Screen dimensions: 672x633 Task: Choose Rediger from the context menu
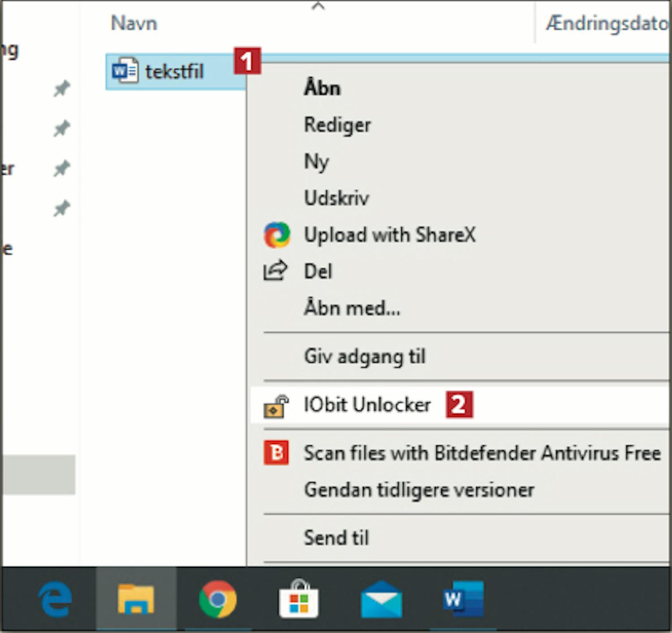pos(337,124)
